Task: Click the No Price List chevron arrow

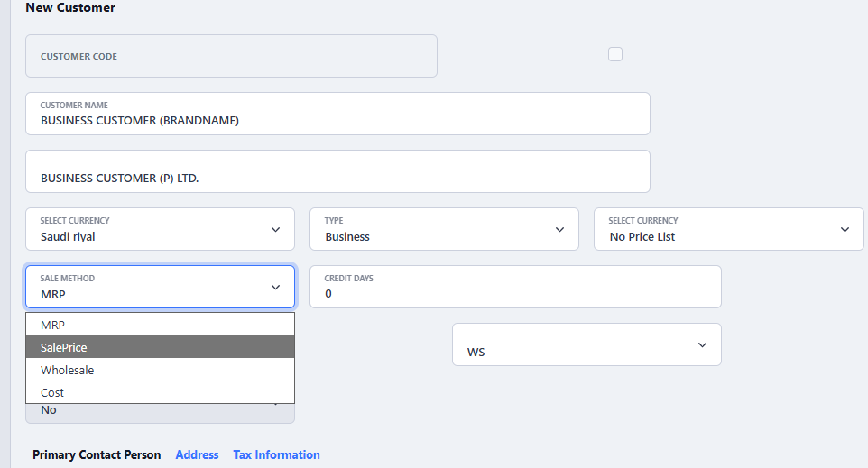Action: tap(845, 230)
